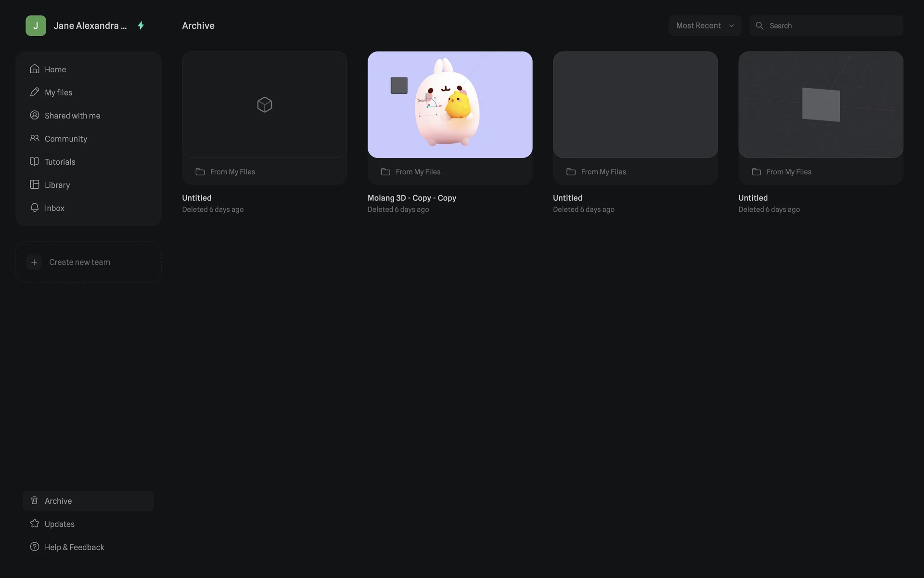Select the Untitled thumbnail with gray plane
The height and width of the screenshot is (578, 924).
(821, 105)
